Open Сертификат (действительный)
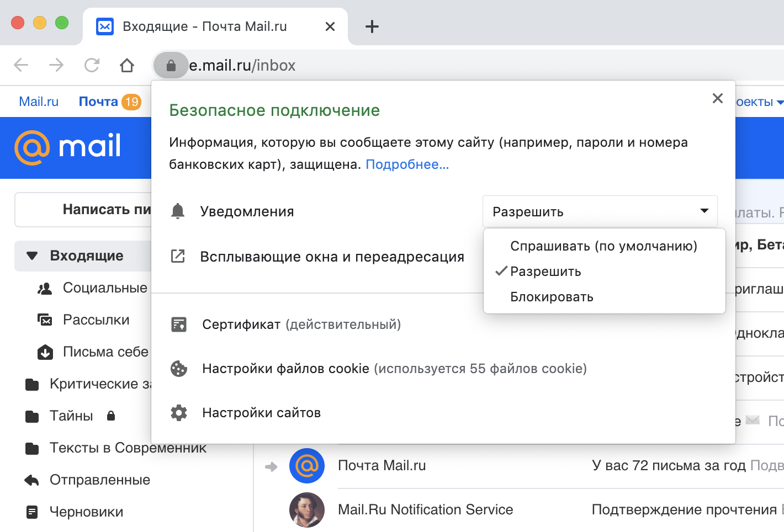The image size is (784, 532). 301,324
